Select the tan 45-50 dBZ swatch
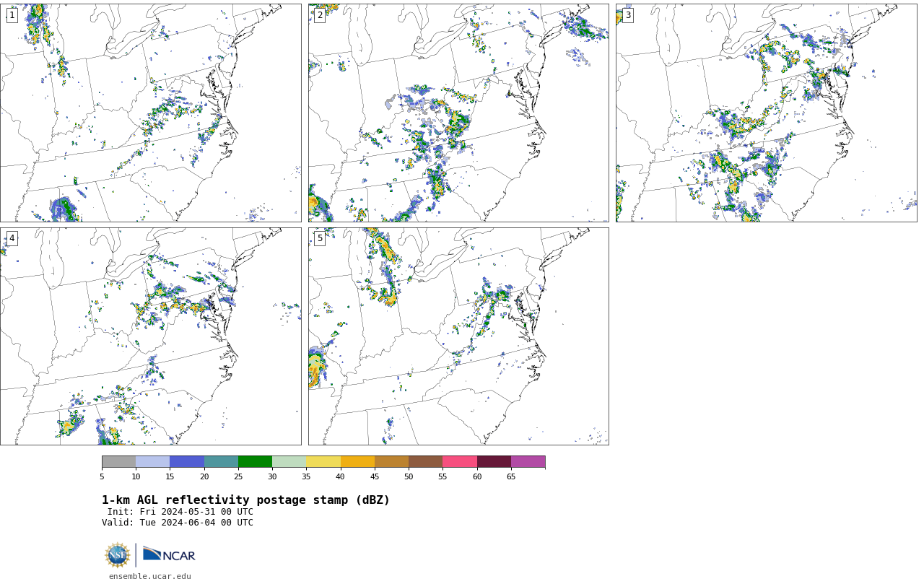Viewport: 924px width, 584px height. pyautogui.click(x=391, y=462)
